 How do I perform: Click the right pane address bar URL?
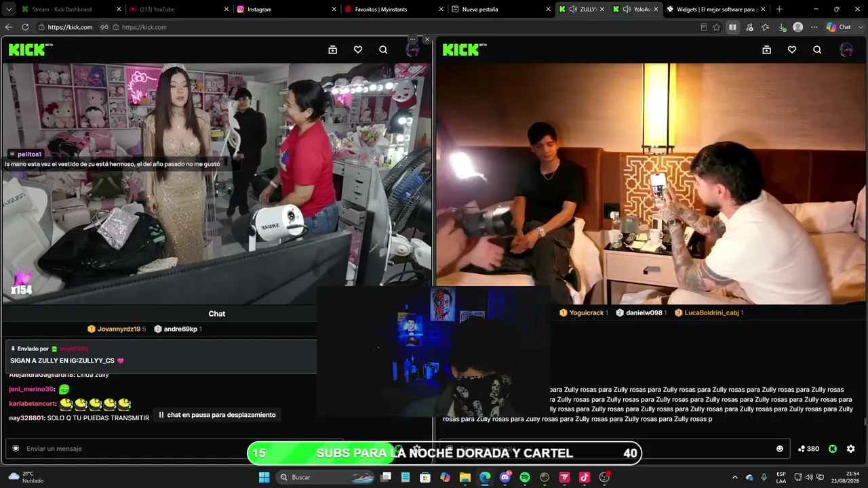coord(144,27)
